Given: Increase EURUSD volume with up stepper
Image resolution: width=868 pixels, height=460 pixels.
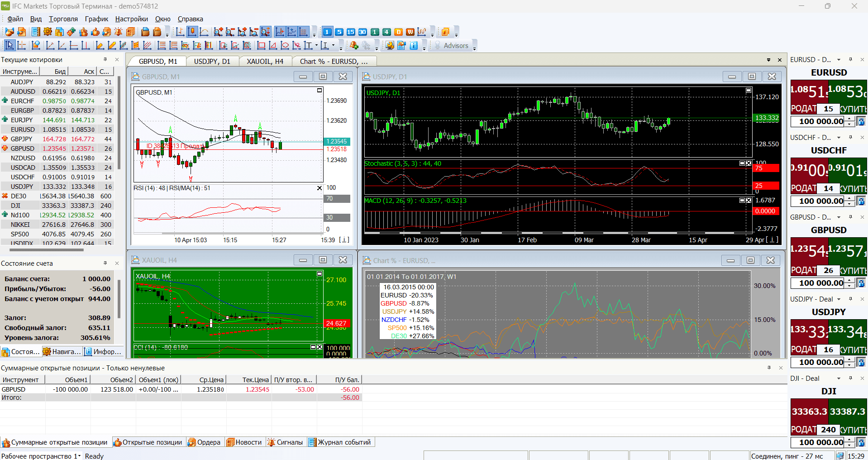Looking at the screenshot, I should pos(850,119).
